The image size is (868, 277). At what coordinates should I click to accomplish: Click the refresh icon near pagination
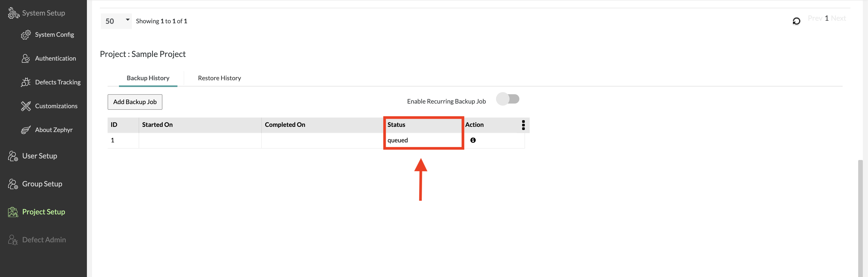pyautogui.click(x=796, y=21)
